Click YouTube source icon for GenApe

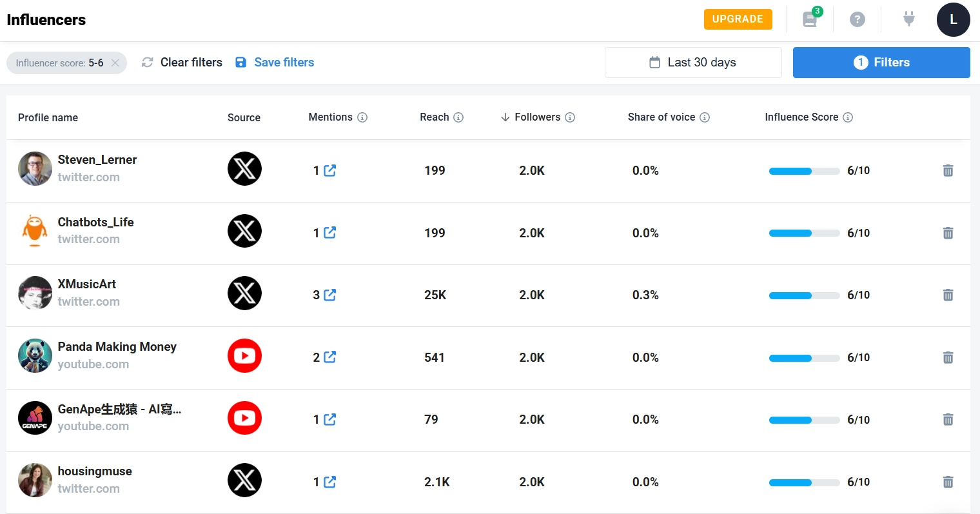pos(244,418)
